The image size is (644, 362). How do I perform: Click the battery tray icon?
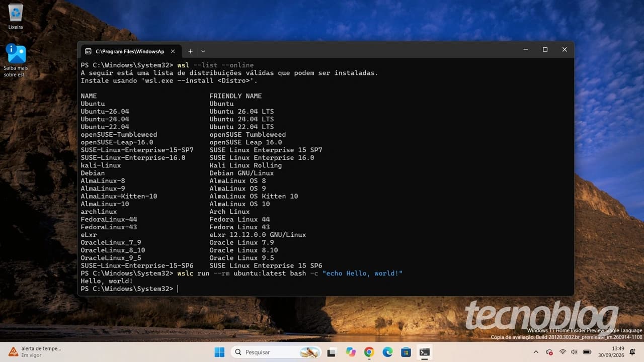587,352
